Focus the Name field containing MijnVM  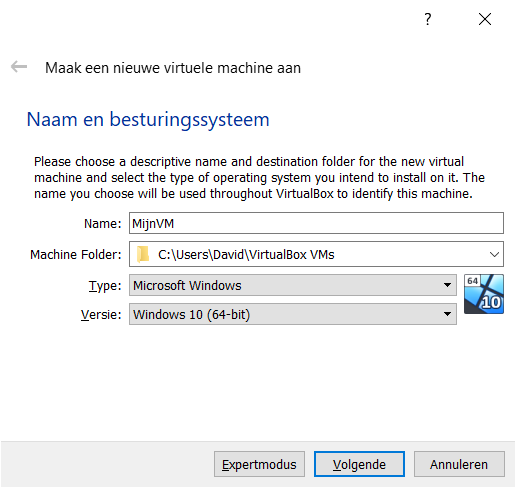(316, 223)
